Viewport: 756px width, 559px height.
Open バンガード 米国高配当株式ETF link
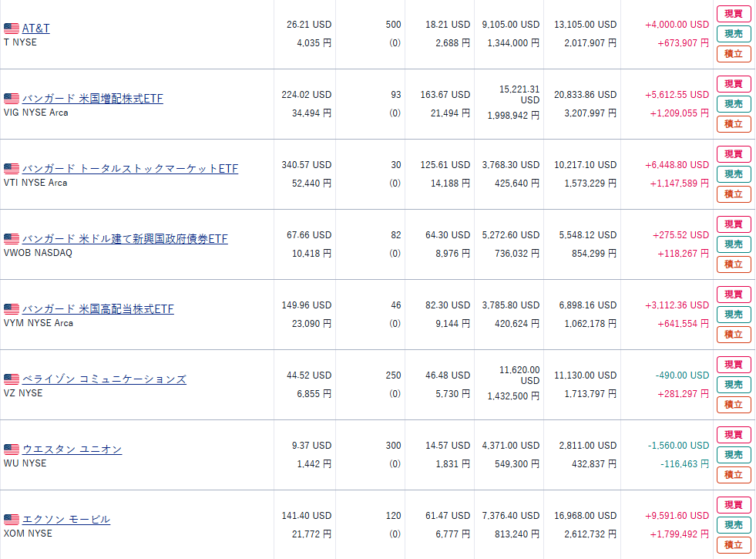pos(98,309)
